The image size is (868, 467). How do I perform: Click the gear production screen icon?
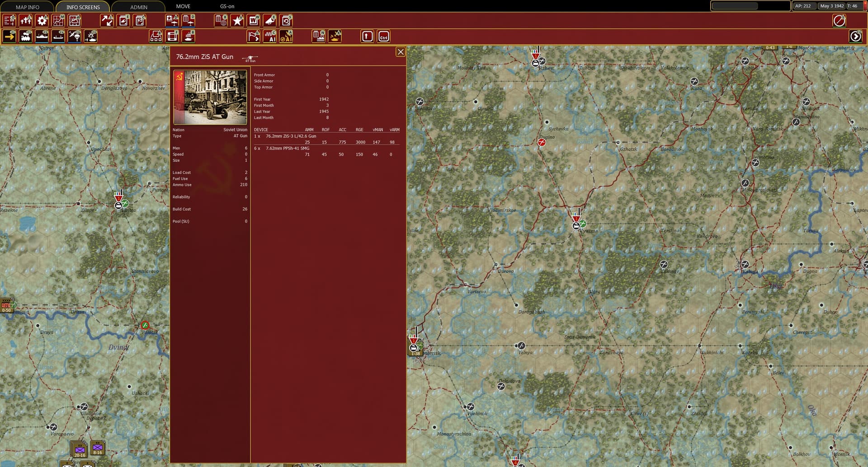coord(42,21)
